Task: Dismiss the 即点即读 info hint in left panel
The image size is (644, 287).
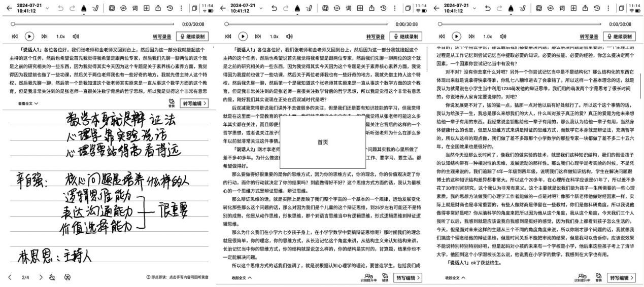Action: (177, 277)
